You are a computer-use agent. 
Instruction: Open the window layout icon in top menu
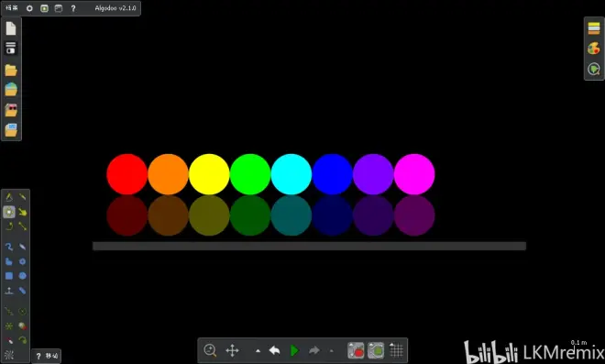(59, 8)
